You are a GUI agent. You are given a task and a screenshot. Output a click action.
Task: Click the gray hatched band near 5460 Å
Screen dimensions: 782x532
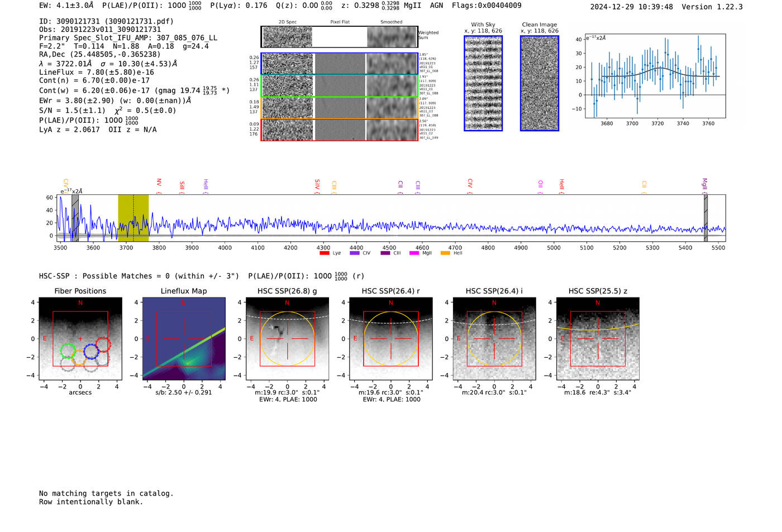(705, 218)
